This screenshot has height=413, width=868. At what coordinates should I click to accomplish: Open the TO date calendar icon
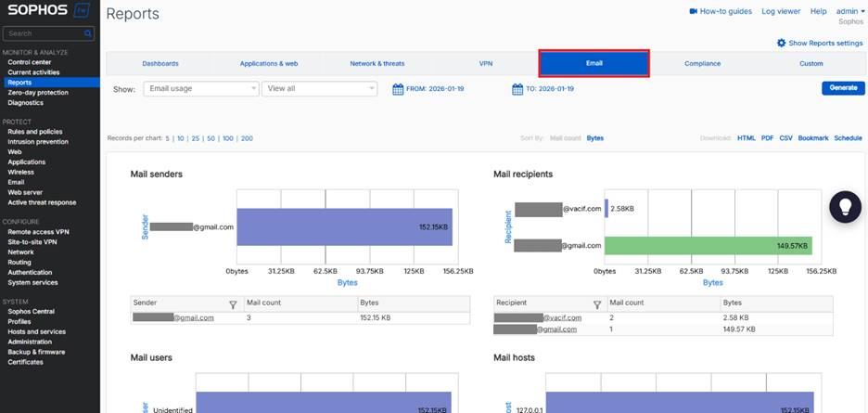[x=517, y=89]
